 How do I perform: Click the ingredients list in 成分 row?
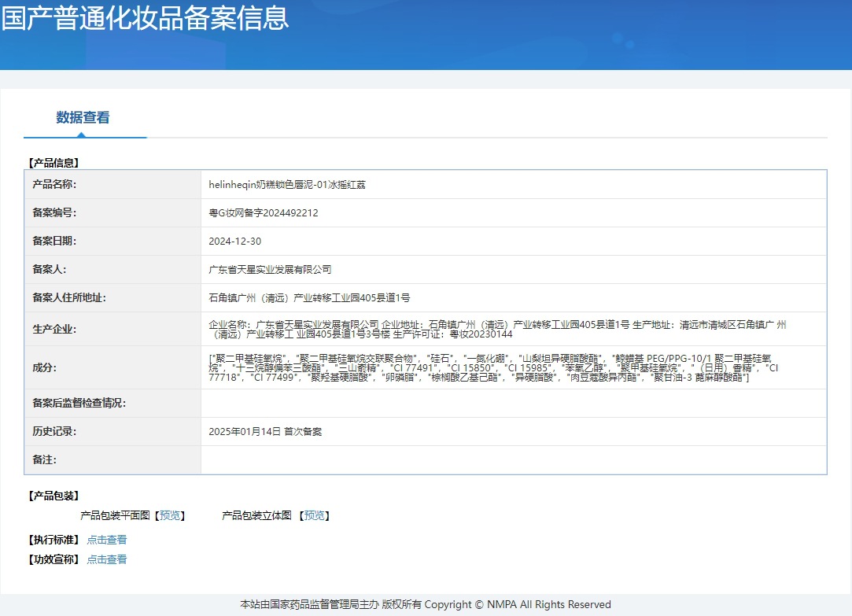click(x=493, y=367)
